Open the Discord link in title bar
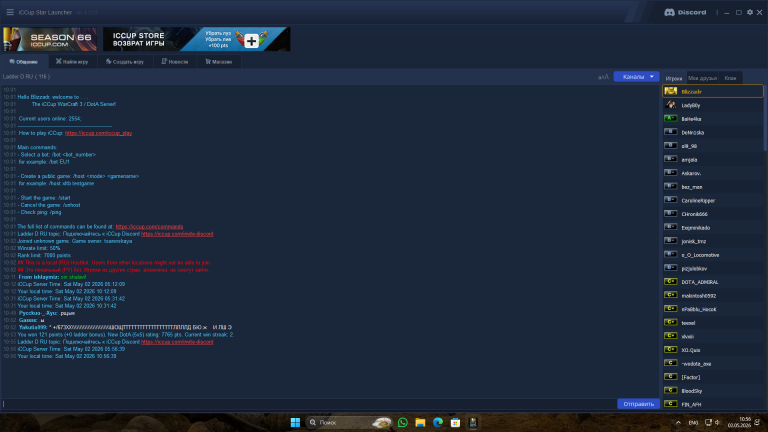768x432 pixels. (685, 12)
